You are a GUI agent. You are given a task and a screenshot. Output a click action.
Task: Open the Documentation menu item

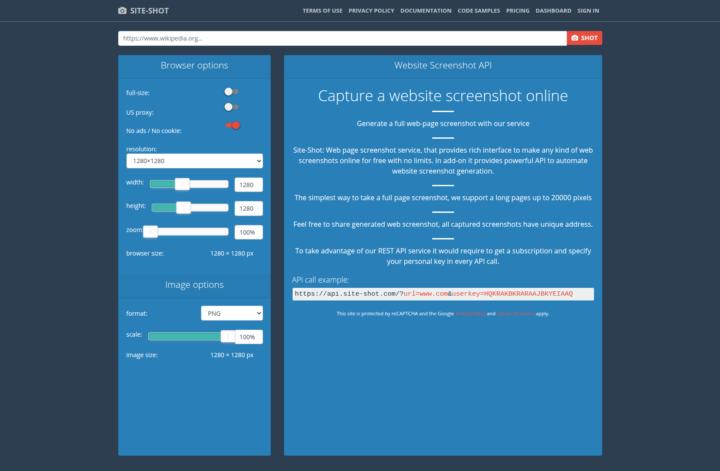(426, 11)
